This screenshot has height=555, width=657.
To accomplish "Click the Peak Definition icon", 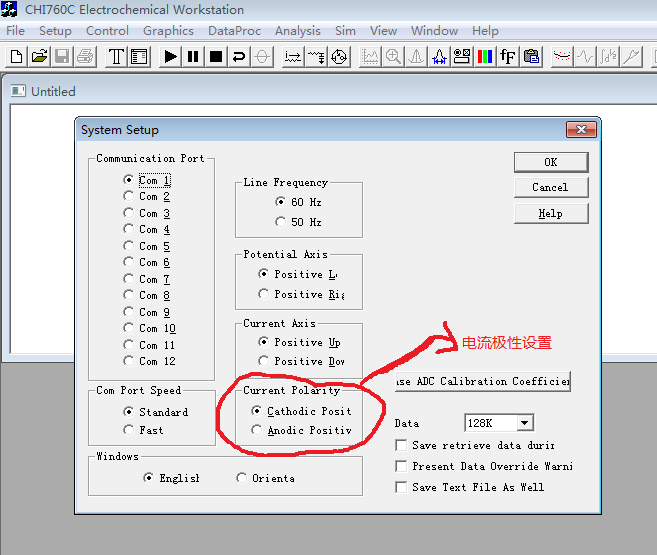I will 439,56.
